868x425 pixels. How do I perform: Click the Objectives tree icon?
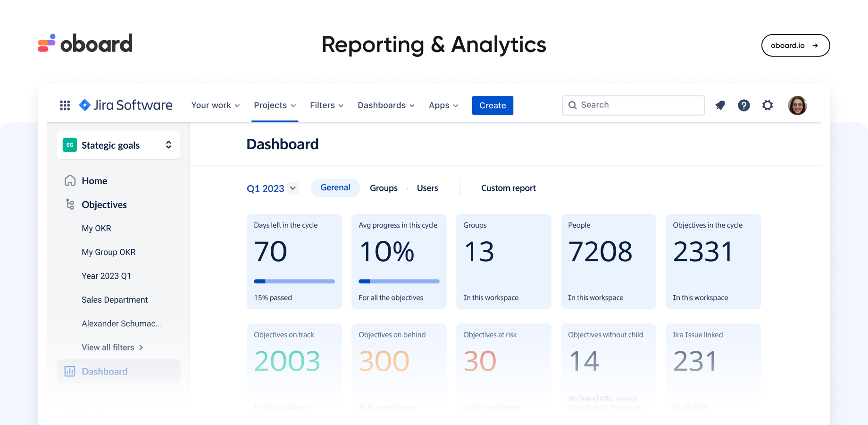click(x=70, y=204)
